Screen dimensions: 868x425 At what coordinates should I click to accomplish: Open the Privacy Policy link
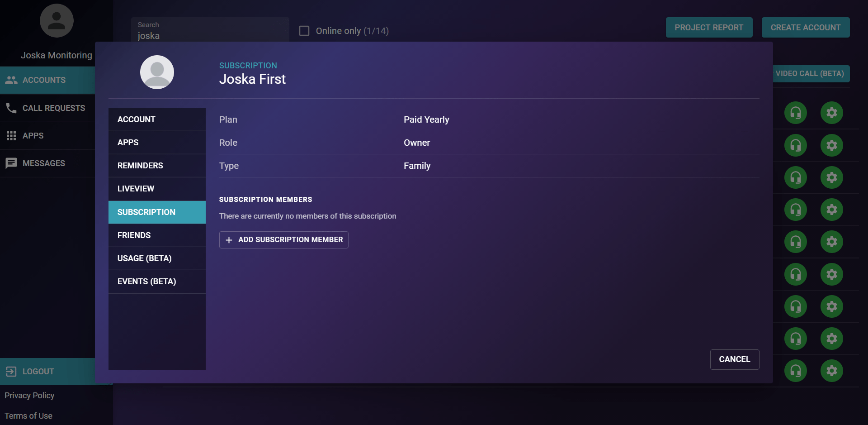tap(29, 396)
